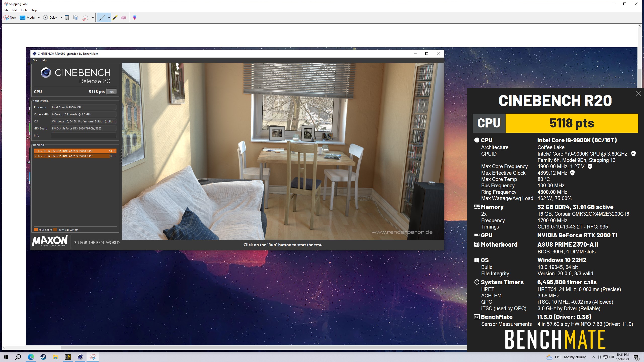Click the BenchMate code bracket icon
The image size is (644, 362).
[477, 317]
